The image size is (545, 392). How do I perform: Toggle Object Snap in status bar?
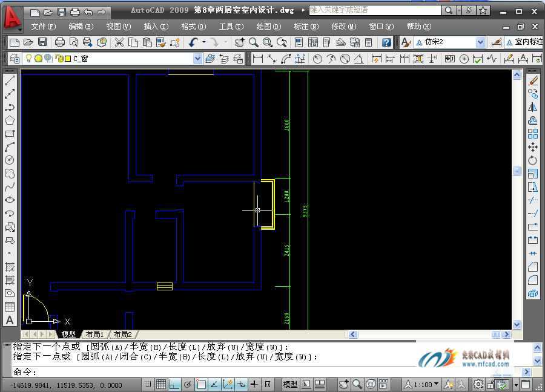click(201, 384)
